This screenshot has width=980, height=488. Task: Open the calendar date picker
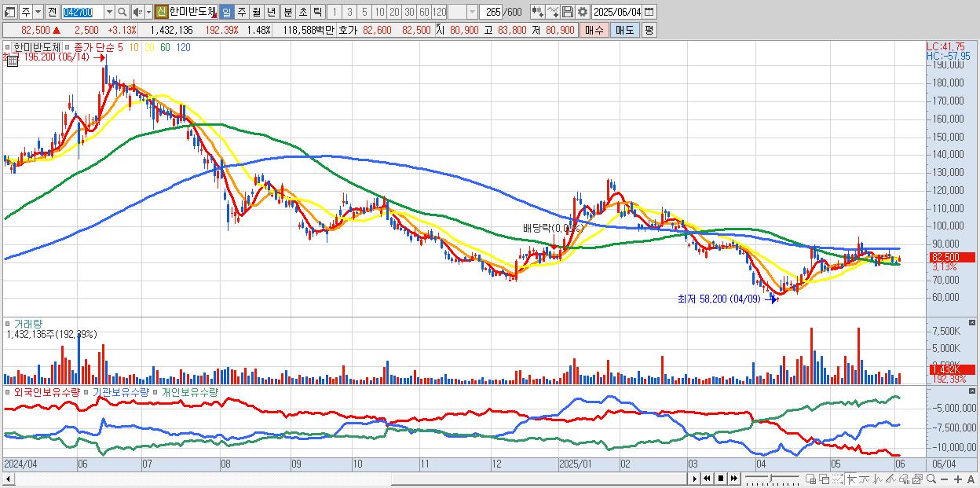[x=649, y=12]
